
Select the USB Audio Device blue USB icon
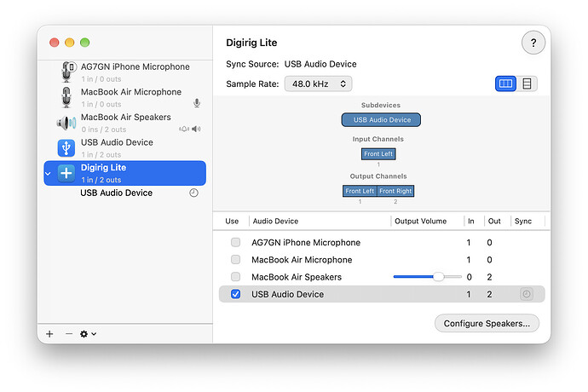click(66, 147)
